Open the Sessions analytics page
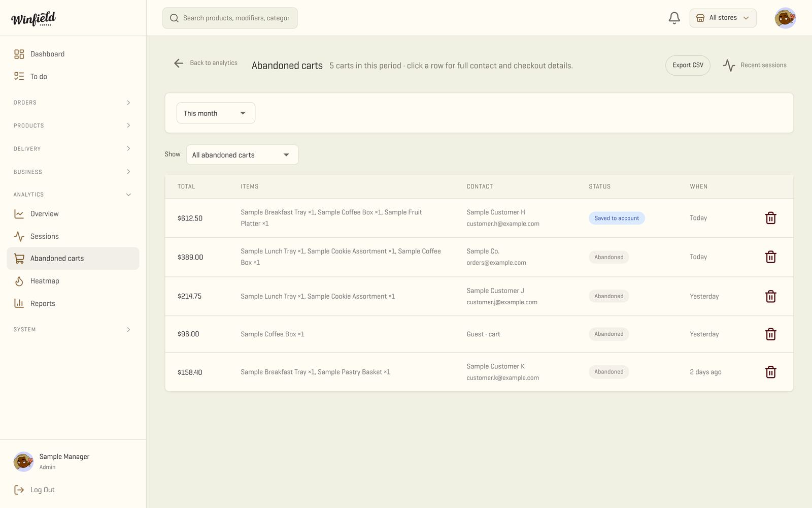 73,236
